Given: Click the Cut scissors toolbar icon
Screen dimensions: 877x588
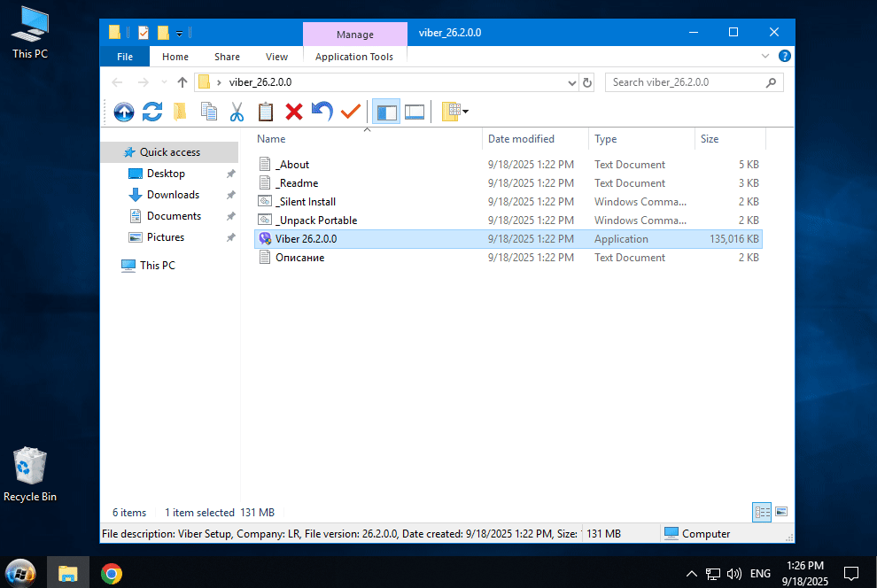Looking at the screenshot, I should 237,112.
